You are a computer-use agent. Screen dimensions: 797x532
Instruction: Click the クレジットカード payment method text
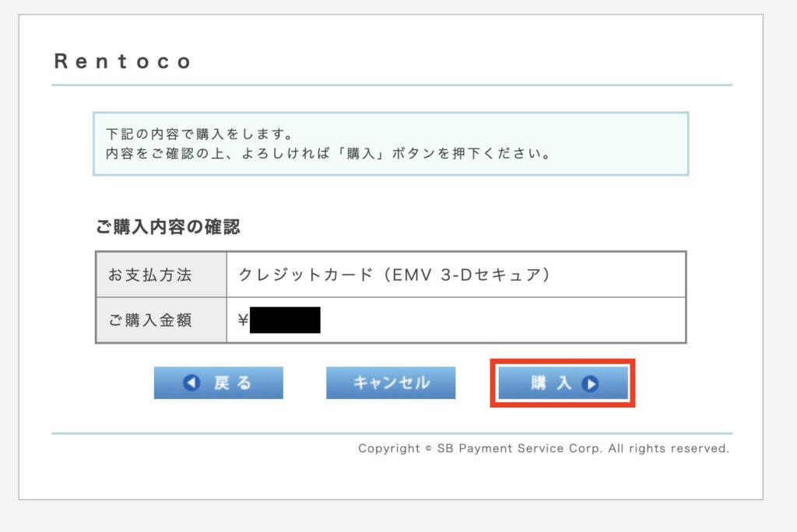click(x=305, y=275)
